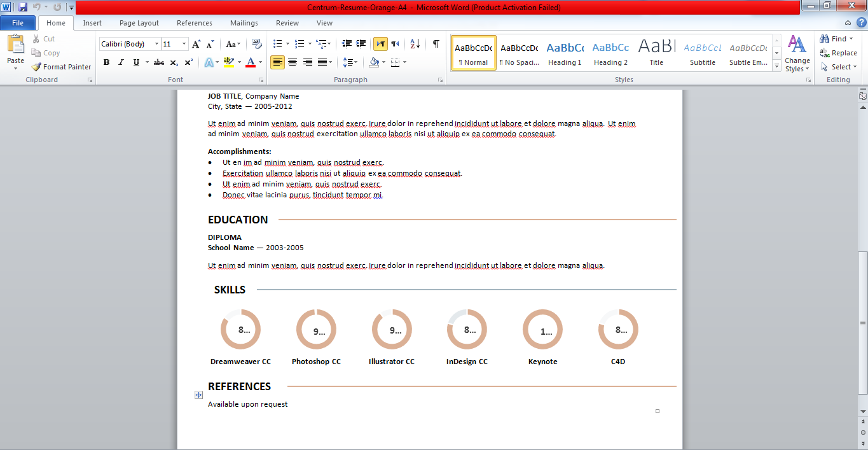This screenshot has width=868, height=450.
Task: Switch to Page Layout tab
Action: click(139, 23)
